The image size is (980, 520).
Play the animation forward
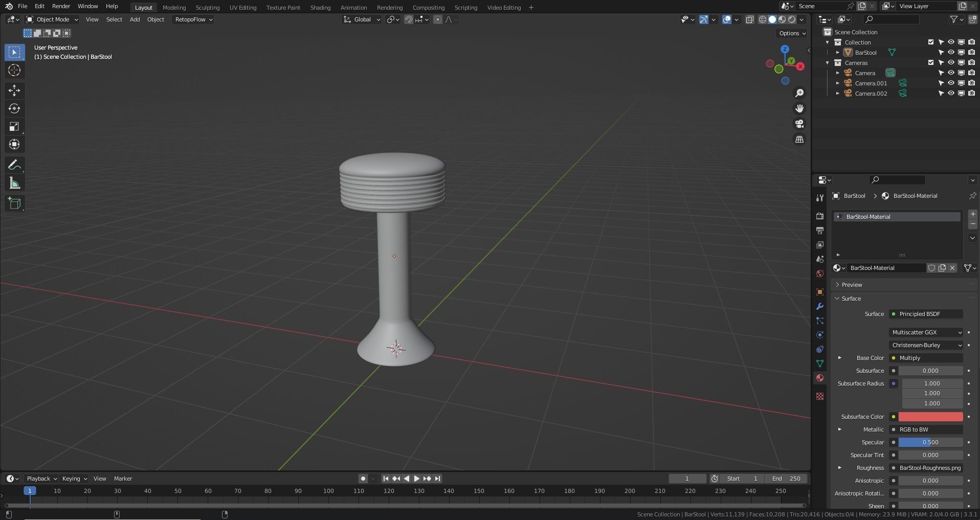[x=416, y=479]
